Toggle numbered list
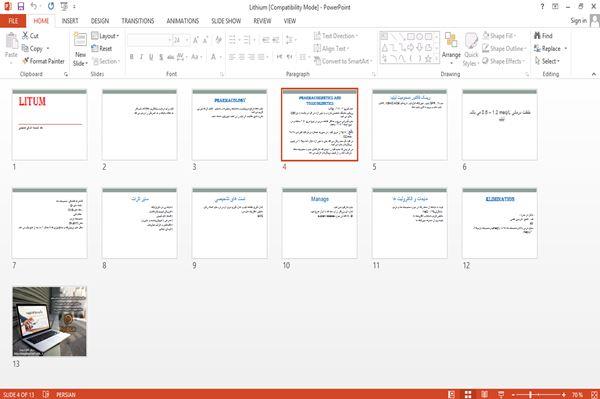600x399 pixels. [248, 40]
